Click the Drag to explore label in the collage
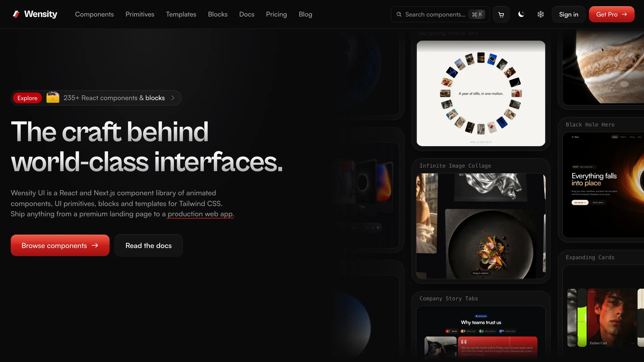The width and height of the screenshot is (644, 362). coord(481,273)
